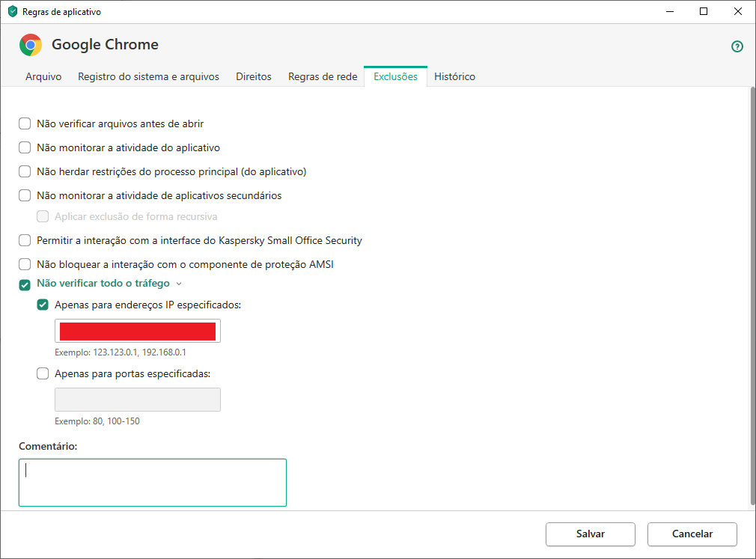Image resolution: width=756 pixels, height=559 pixels.
Task: Check 'Permitir a interação com a interface do Kaspersky'
Action: coord(25,240)
